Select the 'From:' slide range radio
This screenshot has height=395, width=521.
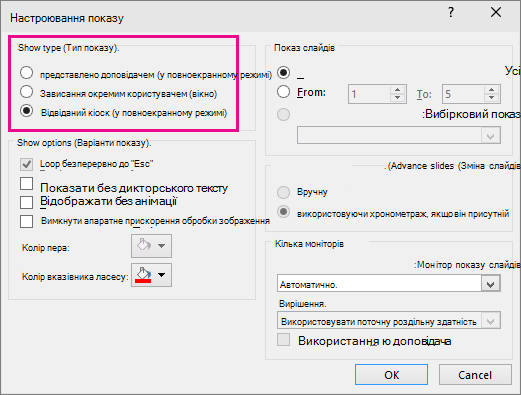(x=283, y=92)
